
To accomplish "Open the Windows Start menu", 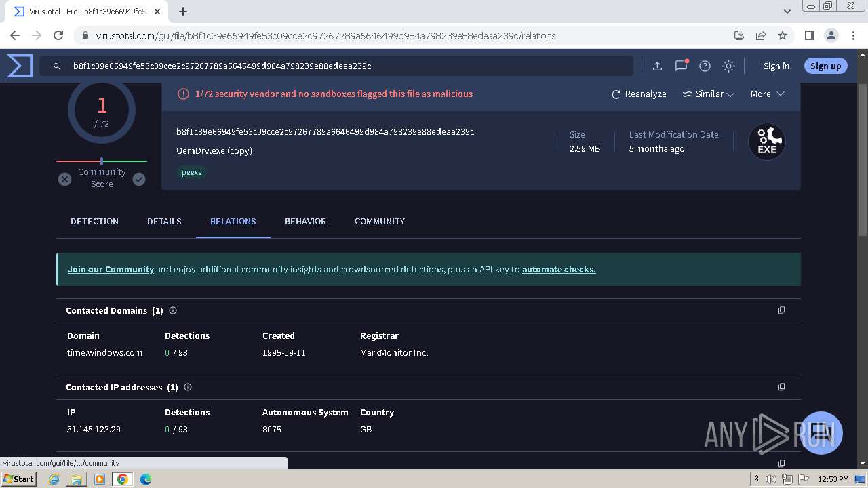I will tap(19, 479).
